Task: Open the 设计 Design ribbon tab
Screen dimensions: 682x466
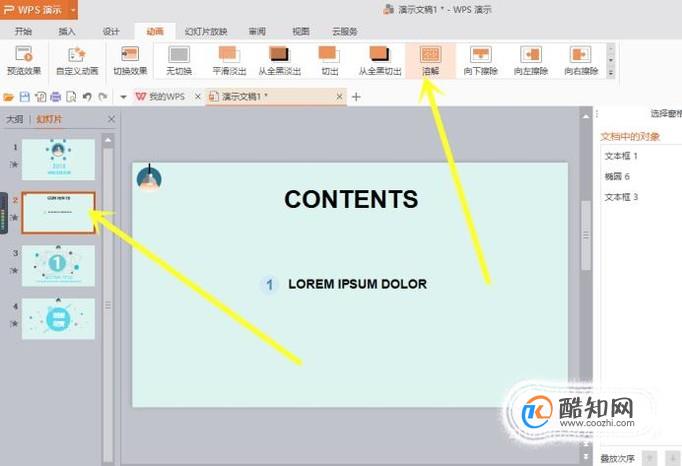Action: 111,31
